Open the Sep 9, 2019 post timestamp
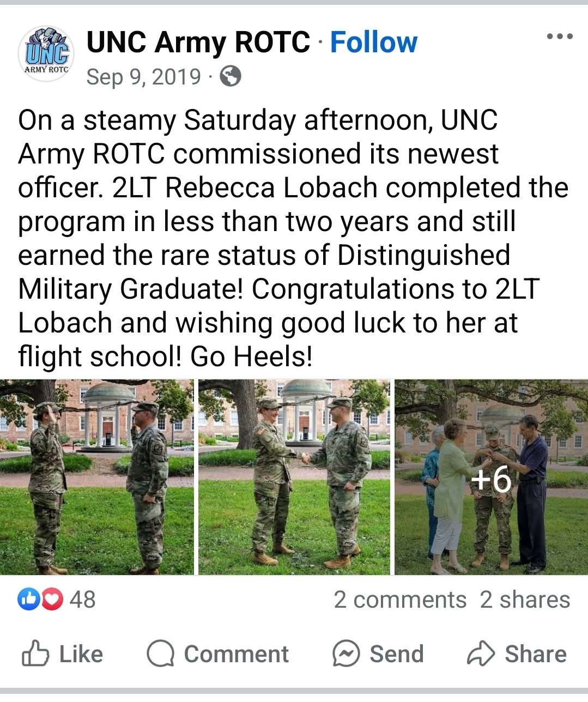Viewport: 588px width, 702px height. tap(143, 77)
